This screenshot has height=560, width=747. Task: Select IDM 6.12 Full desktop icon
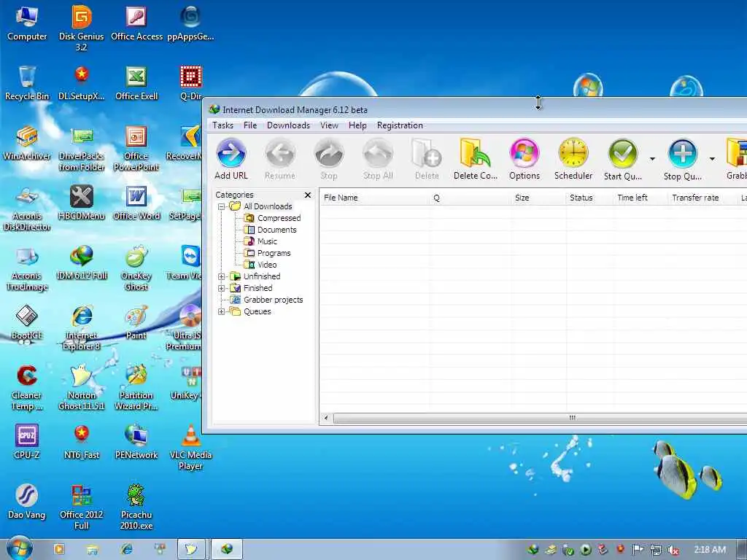point(82,262)
